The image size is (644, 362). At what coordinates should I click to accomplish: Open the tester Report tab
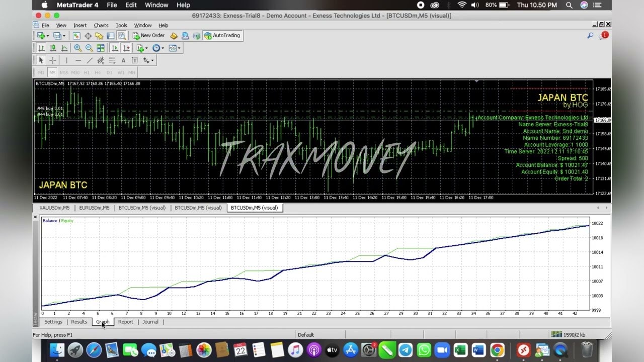click(126, 322)
